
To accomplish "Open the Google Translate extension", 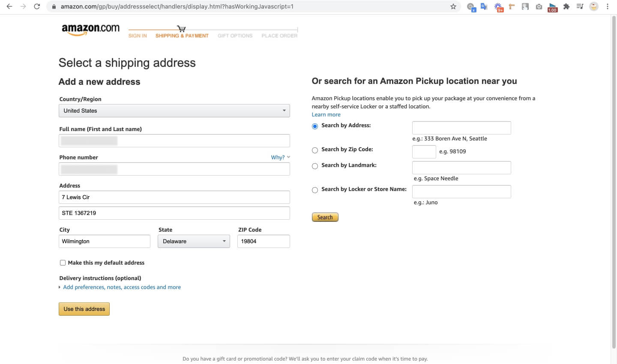I will coord(484,6).
